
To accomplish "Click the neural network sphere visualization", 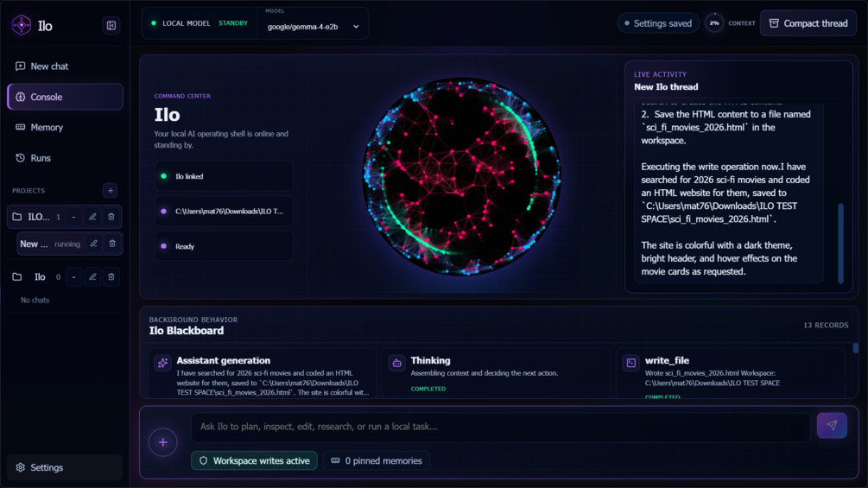I will [x=462, y=176].
